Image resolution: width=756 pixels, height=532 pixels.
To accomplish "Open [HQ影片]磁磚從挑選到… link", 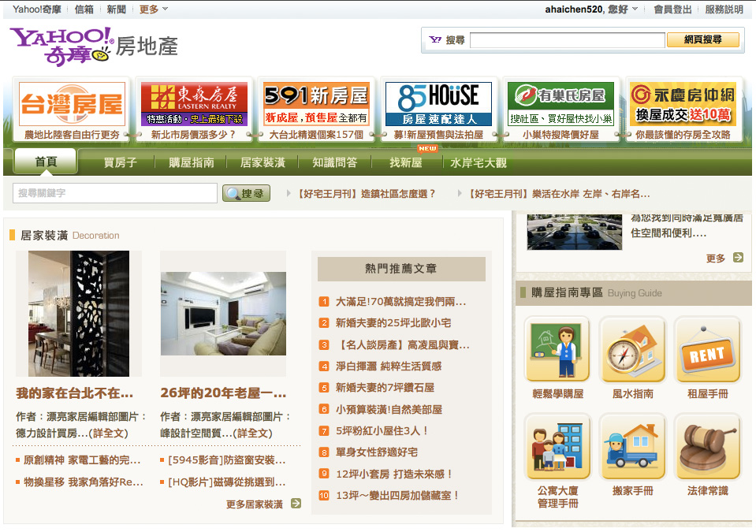I will [226, 482].
